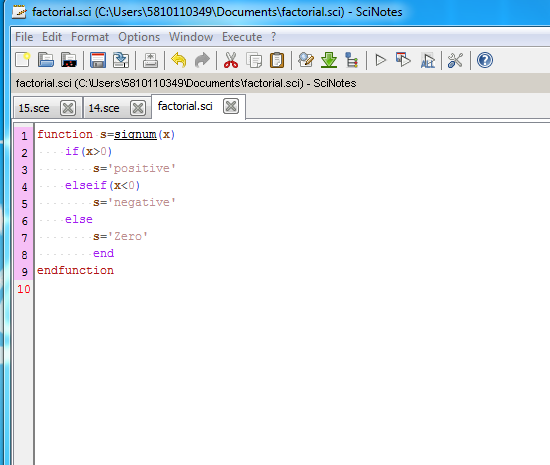The width and height of the screenshot is (550, 465).
Task: Copy selection with the Copy icon
Action: (254, 60)
